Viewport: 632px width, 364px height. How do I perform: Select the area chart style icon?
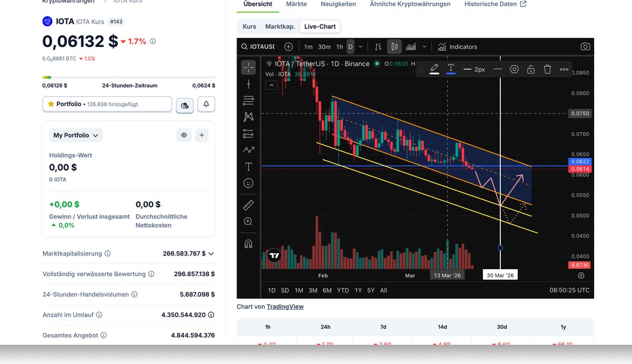(411, 46)
